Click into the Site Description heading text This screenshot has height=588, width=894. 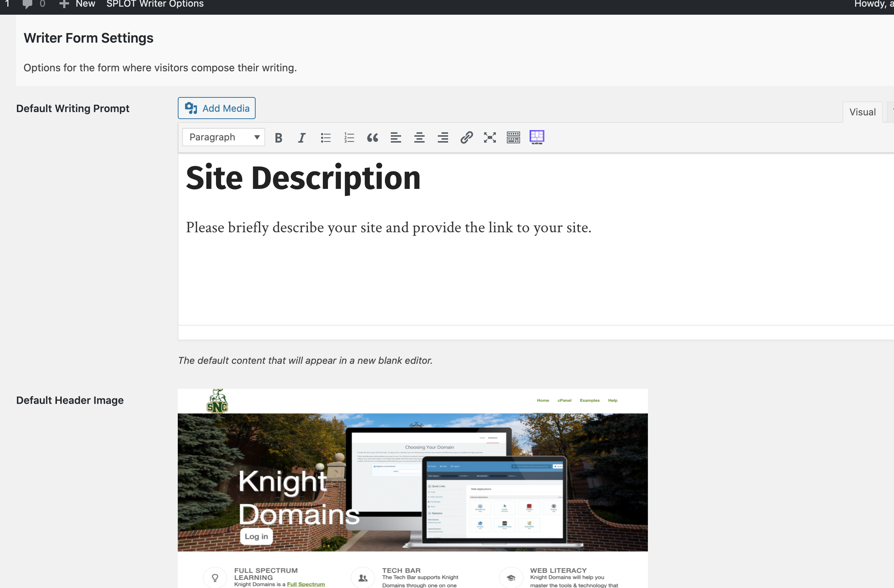(x=303, y=178)
